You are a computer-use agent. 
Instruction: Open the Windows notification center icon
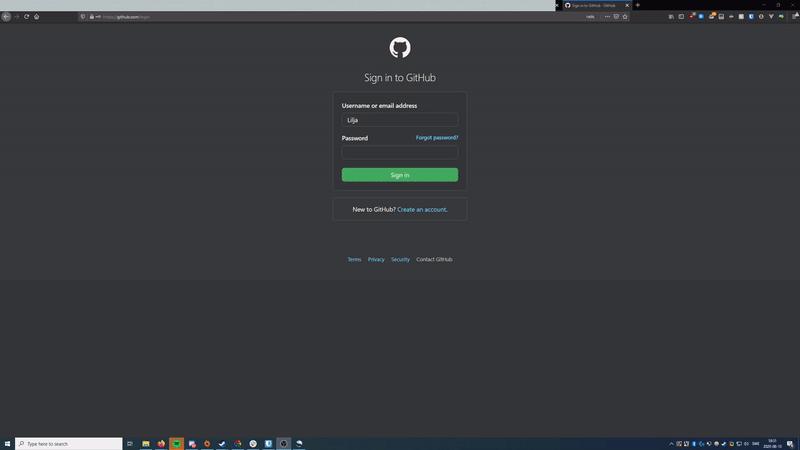[x=790, y=444]
